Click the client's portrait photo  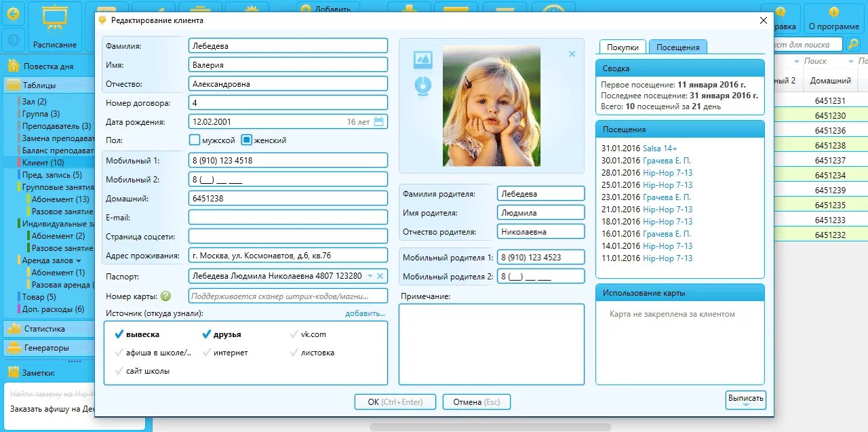pos(492,106)
